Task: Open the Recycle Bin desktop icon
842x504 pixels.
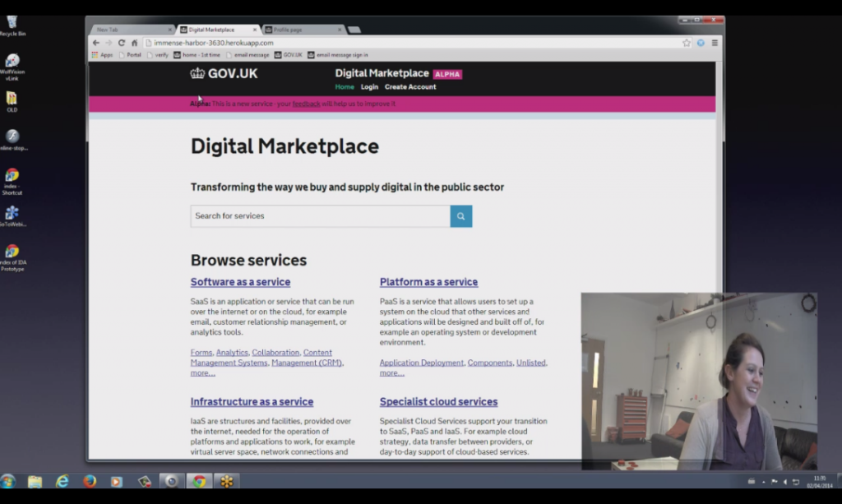Action: click(x=12, y=25)
